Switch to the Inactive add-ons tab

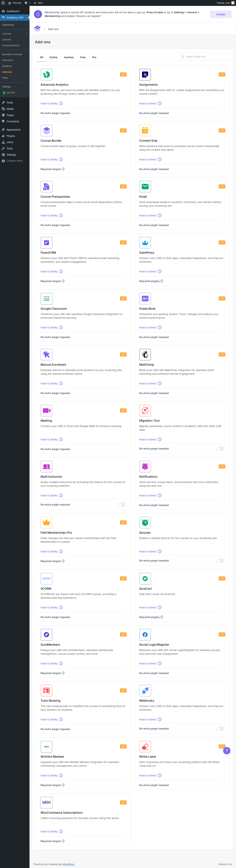coord(69,57)
